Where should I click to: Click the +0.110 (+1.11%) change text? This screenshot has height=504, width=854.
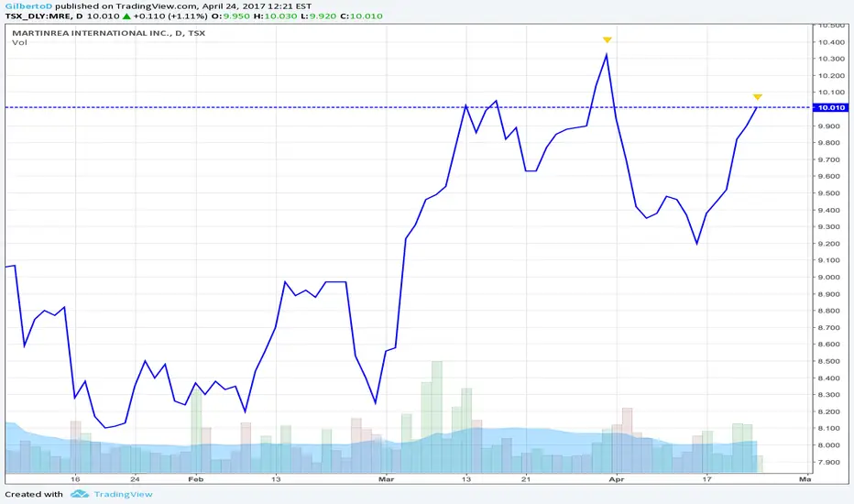coord(170,16)
